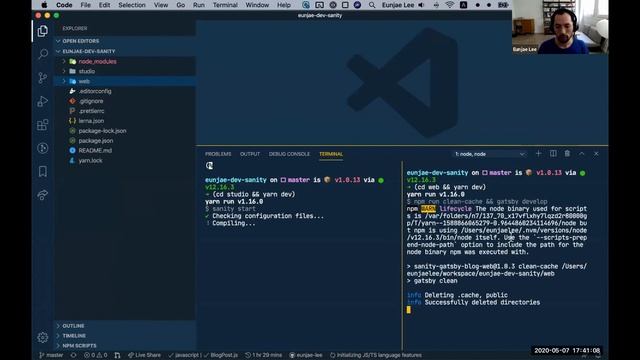Click the eunjae-lee account in status bar
The image size is (640, 360).
(x=306, y=355)
